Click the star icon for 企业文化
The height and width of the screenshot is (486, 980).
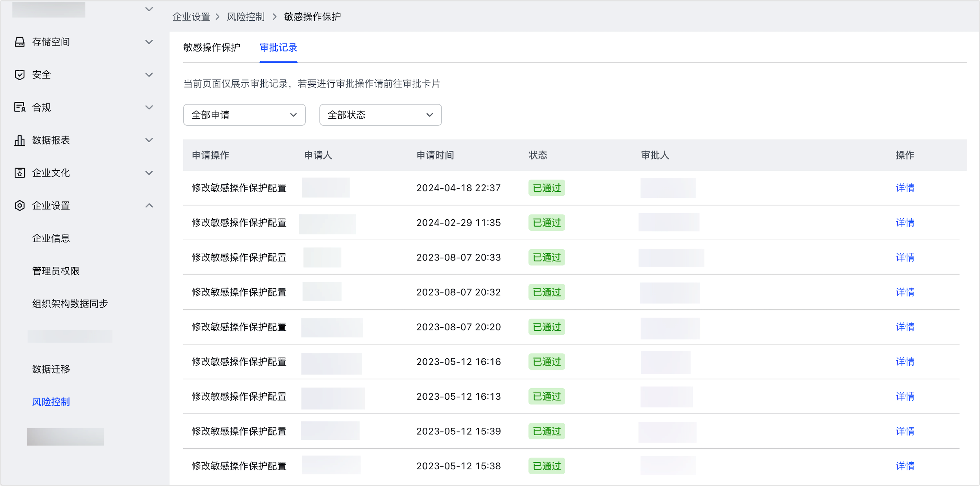(20, 173)
